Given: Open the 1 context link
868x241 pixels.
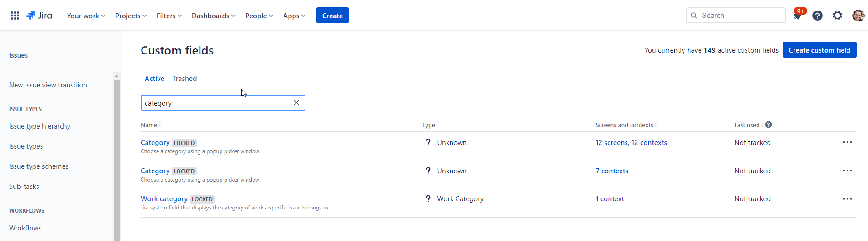Looking at the screenshot, I should (x=610, y=199).
